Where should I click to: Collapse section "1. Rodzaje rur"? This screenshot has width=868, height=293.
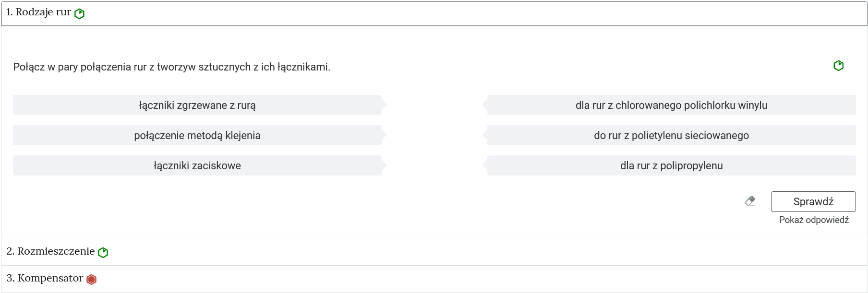coord(38,13)
